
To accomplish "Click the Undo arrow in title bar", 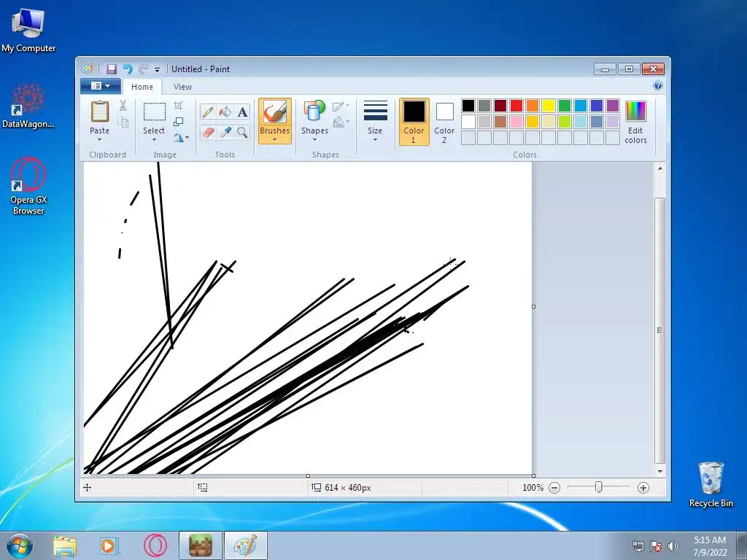I will 128,69.
